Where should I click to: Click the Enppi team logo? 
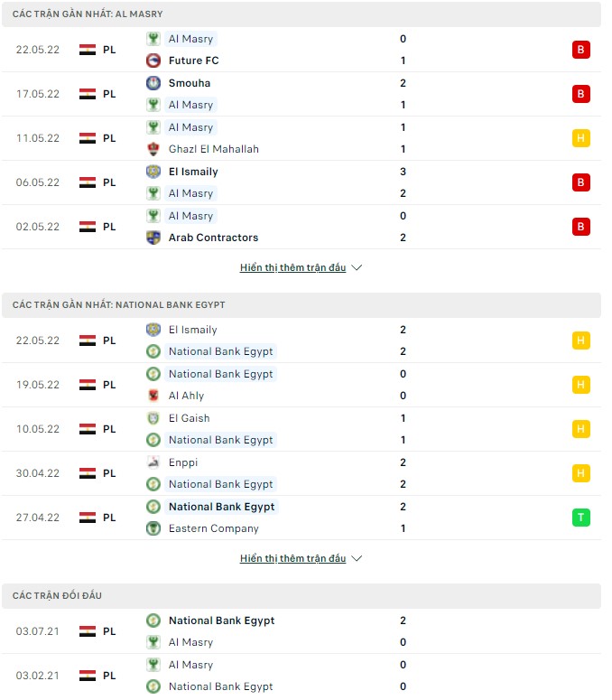click(x=153, y=462)
